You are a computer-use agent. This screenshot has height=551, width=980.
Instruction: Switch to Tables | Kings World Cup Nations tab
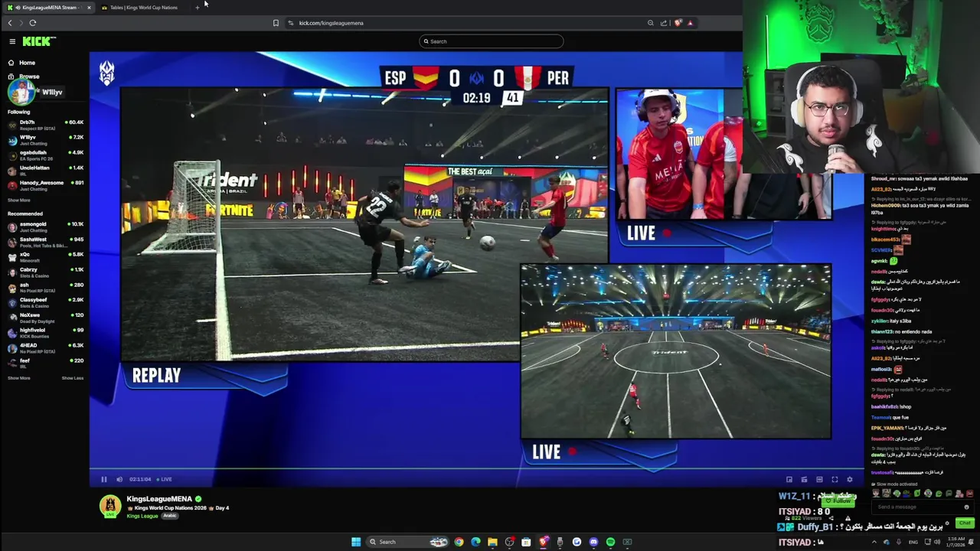click(x=143, y=8)
